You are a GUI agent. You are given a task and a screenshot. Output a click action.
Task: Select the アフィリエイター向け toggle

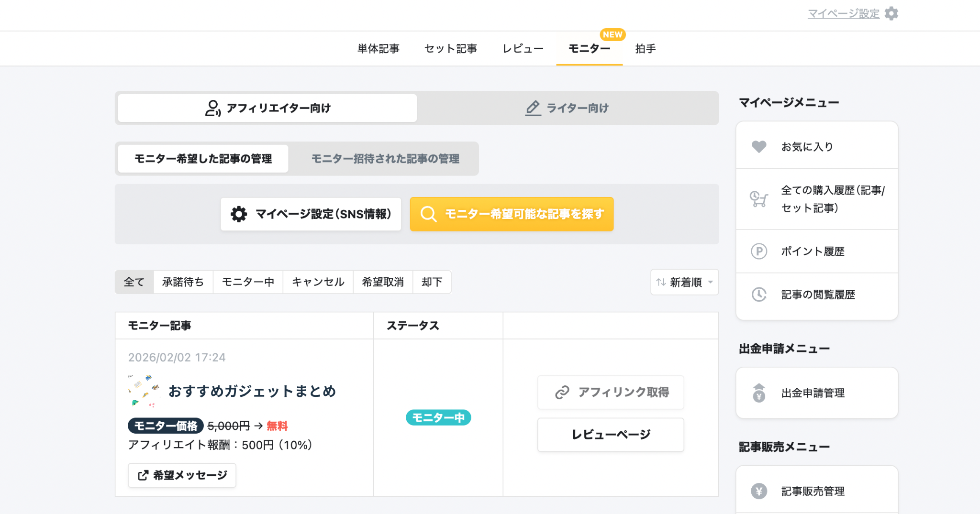click(x=267, y=108)
